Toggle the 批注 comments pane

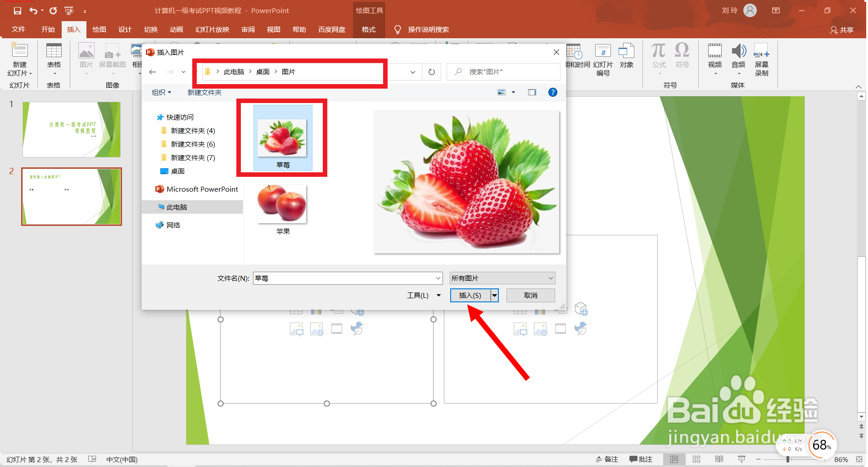[641, 459]
